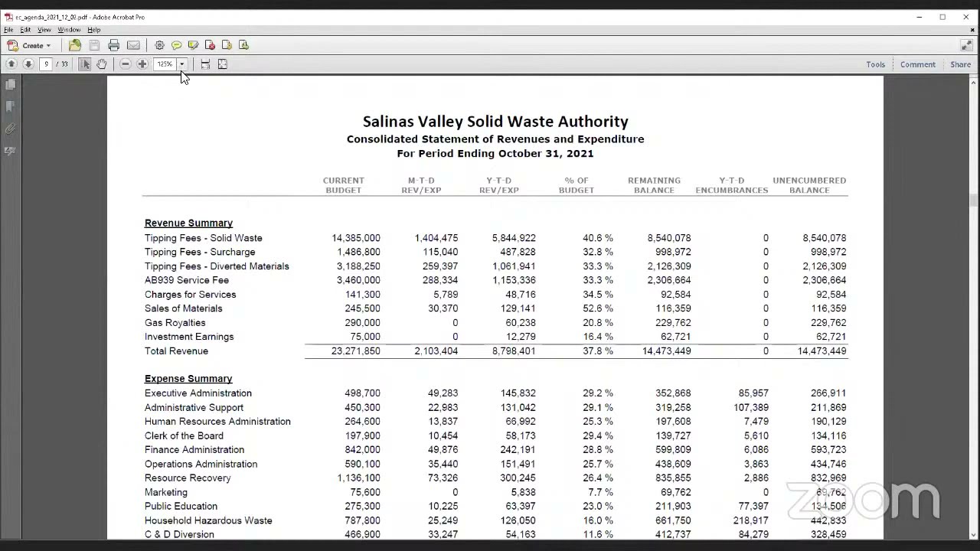980x551 pixels.
Task: Click the Delete pages toolbar icon
Action: [210, 45]
